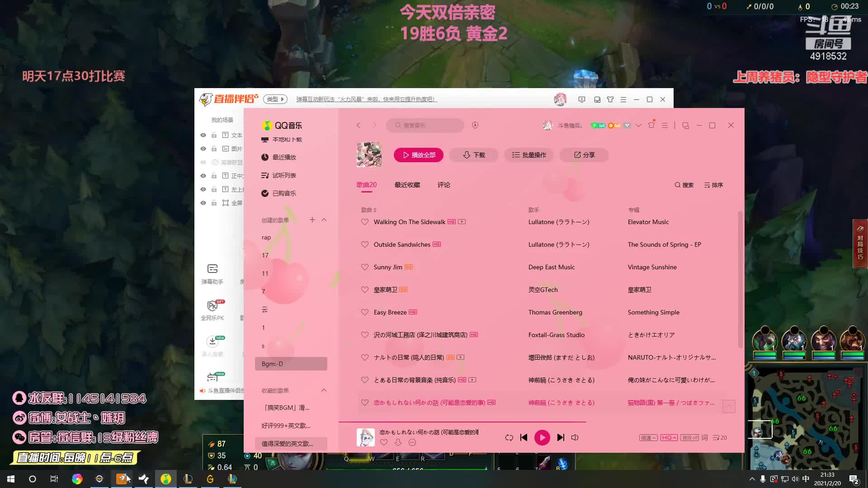The width and height of the screenshot is (868, 488).
Task: Collapse the 创建的歌单 section
Action: [x=324, y=220]
